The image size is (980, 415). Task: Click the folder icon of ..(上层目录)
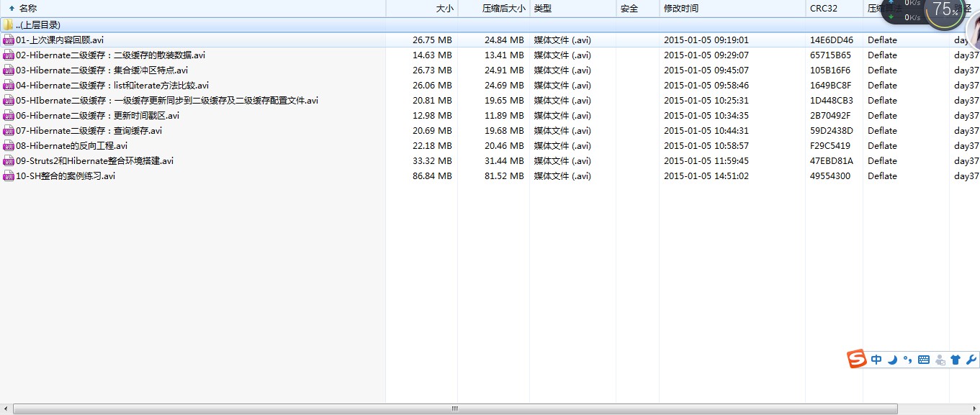(x=9, y=25)
